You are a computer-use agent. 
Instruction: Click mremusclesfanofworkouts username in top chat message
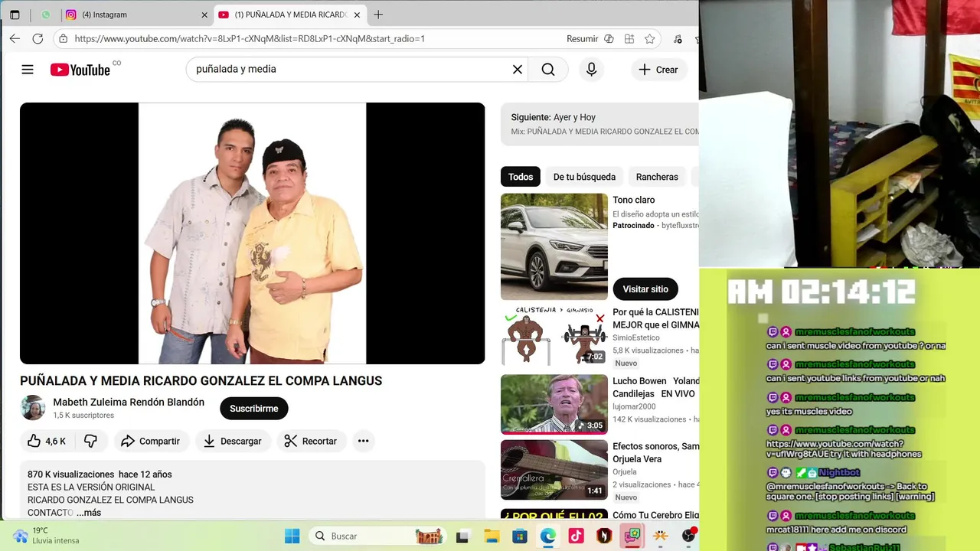854,332
